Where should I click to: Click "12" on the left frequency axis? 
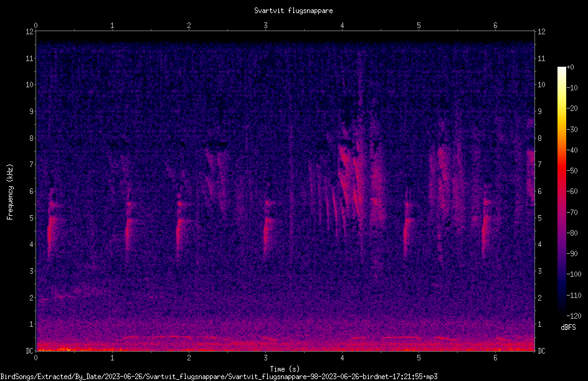30,32
